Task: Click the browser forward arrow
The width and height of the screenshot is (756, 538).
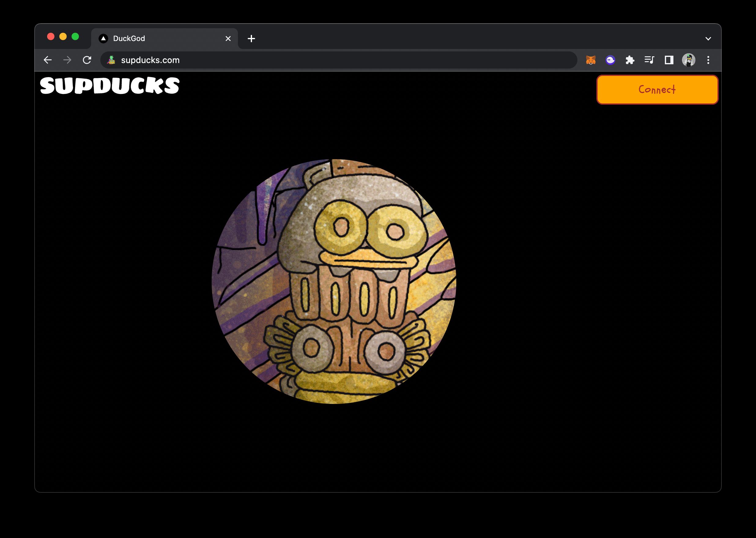Action: (x=67, y=60)
